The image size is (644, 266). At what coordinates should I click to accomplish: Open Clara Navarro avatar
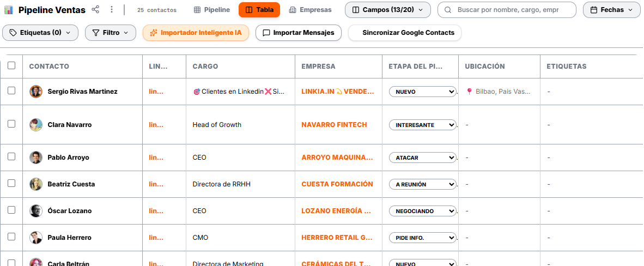point(36,125)
